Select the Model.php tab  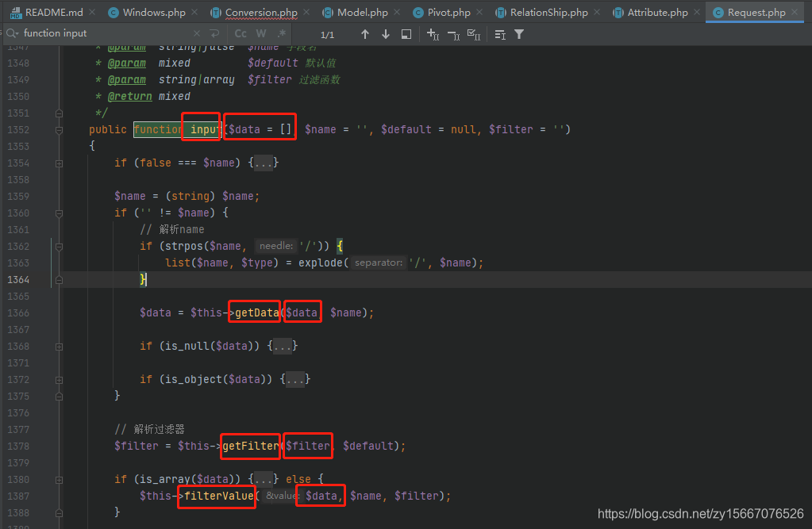363,13
